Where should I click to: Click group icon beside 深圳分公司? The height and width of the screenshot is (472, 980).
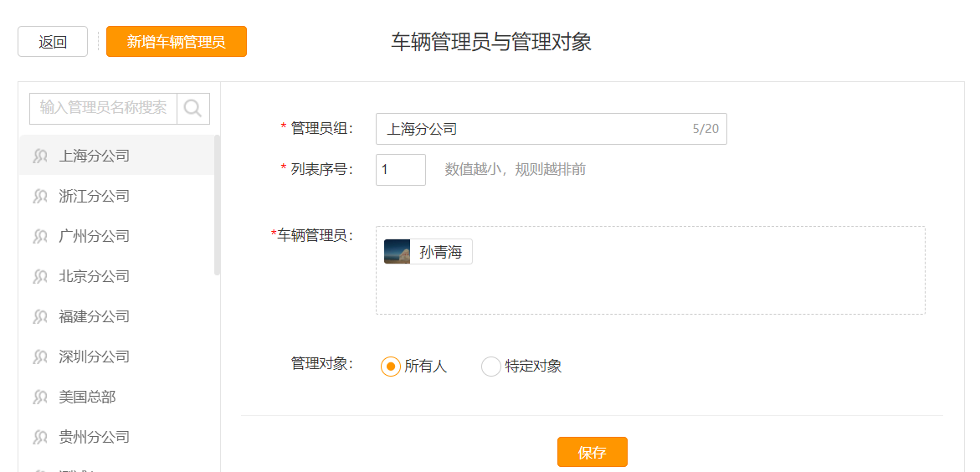pyautogui.click(x=41, y=357)
